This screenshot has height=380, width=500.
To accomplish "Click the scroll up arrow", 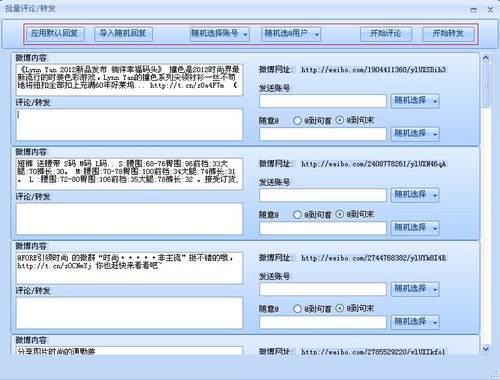I will (486, 58).
